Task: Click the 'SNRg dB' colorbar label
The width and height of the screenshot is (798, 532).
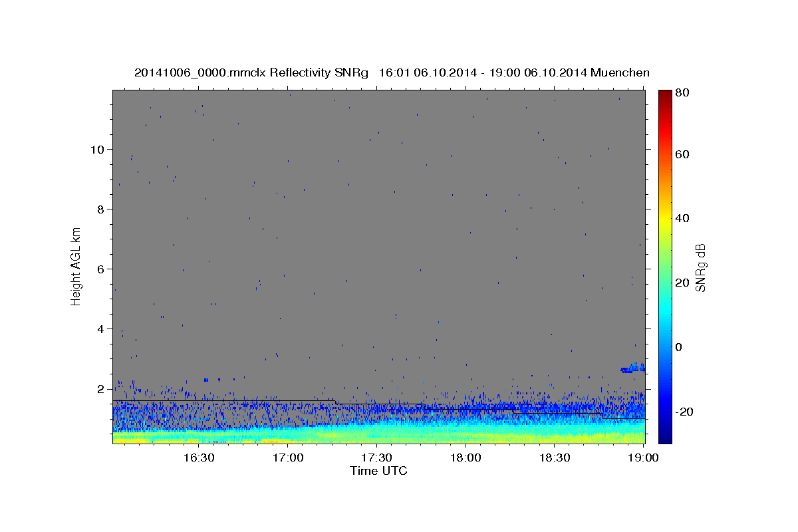Action: (x=700, y=267)
